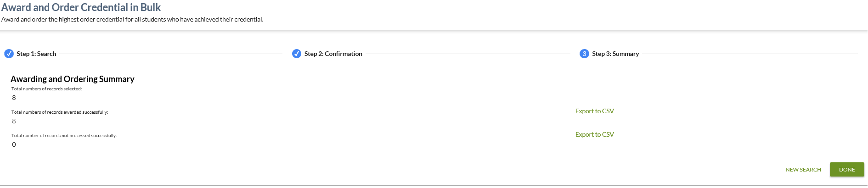Export successfully awarded records to CSV
The height and width of the screenshot is (188, 868).
click(594, 111)
